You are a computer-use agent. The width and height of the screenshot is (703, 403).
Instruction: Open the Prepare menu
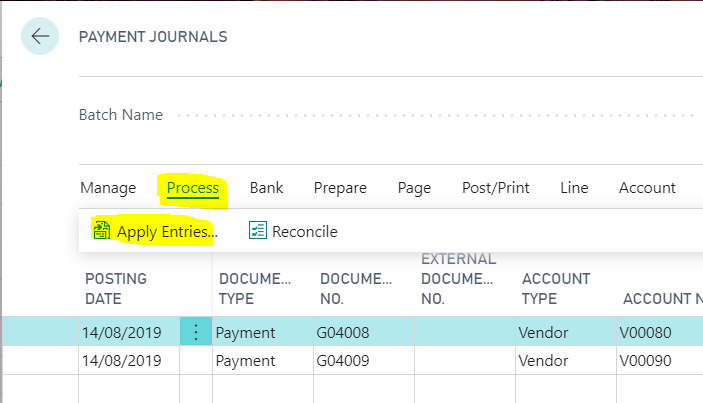pos(340,188)
